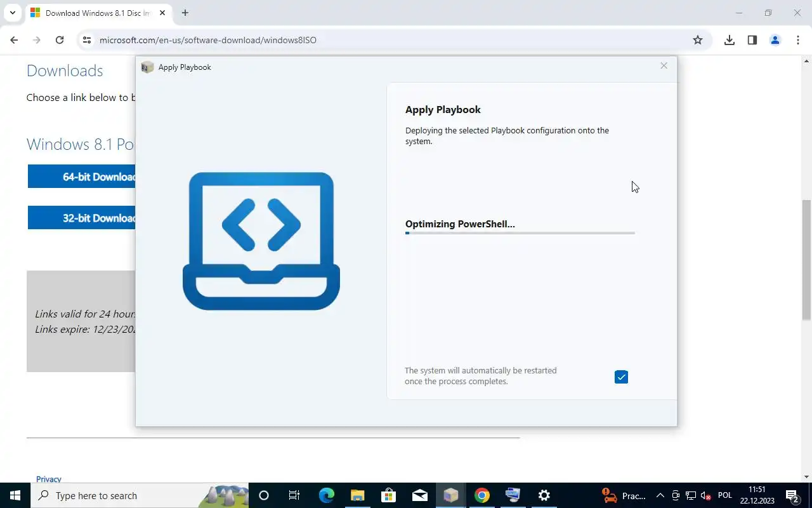Screen dimensions: 812x508
Task: Close the Apply Playbook dialog
Action: click(664, 66)
